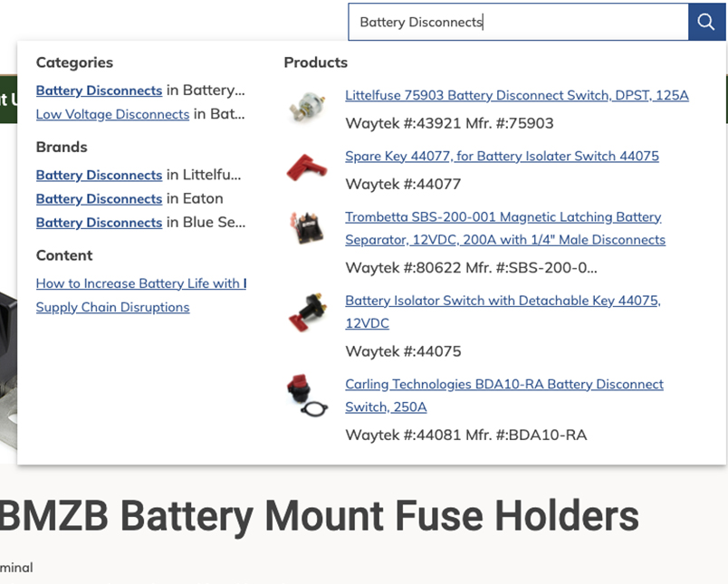728x584 pixels.
Task: Select Battery Disconnects in Blue Sea brand
Action: (99, 222)
